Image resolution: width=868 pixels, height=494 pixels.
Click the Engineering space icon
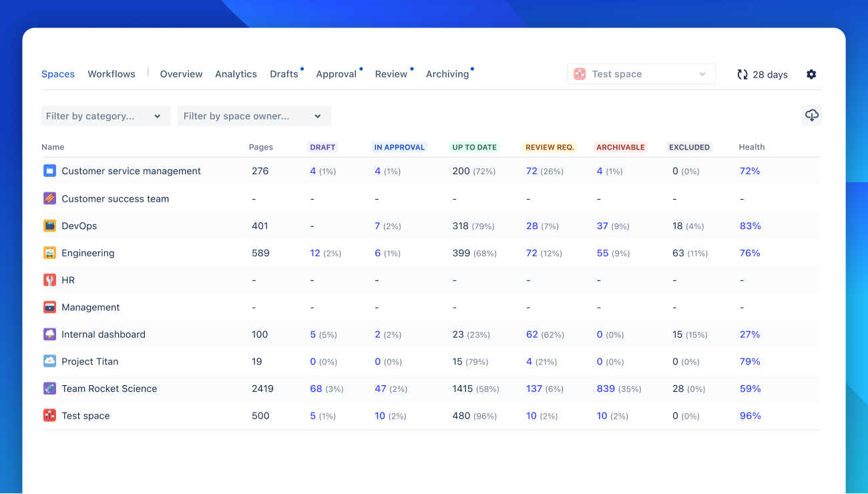49,253
